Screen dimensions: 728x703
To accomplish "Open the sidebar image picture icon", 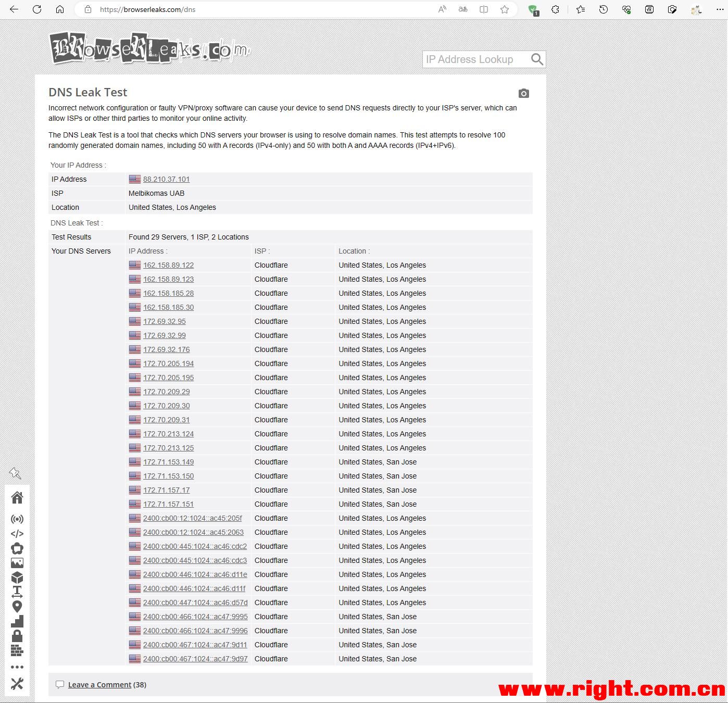I will point(17,563).
